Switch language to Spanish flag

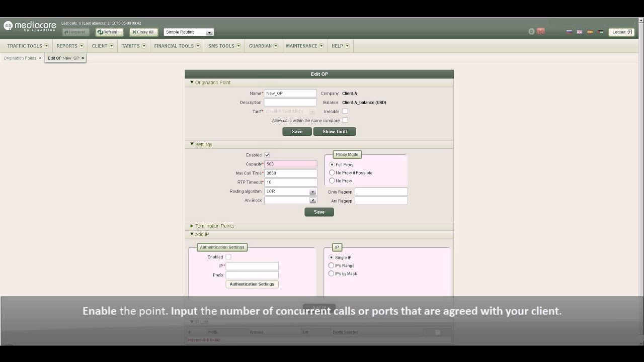click(x=590, y=32)
